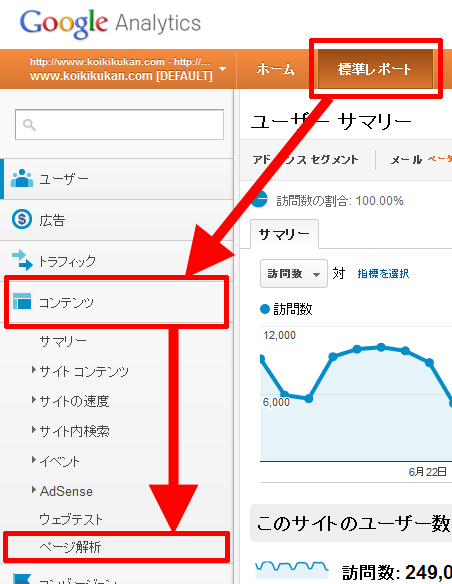The image size is (452, 584).
Task: Select サマリー under コンテンツ
Action: click(63, 341)
